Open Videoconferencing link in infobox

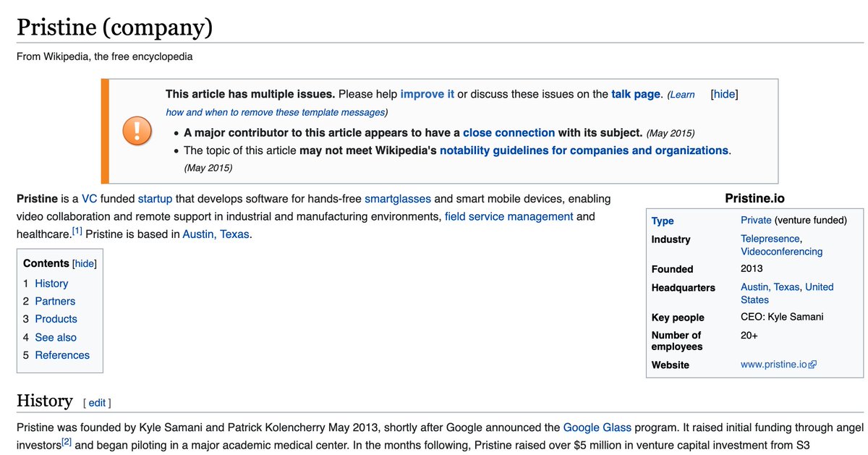781,252
